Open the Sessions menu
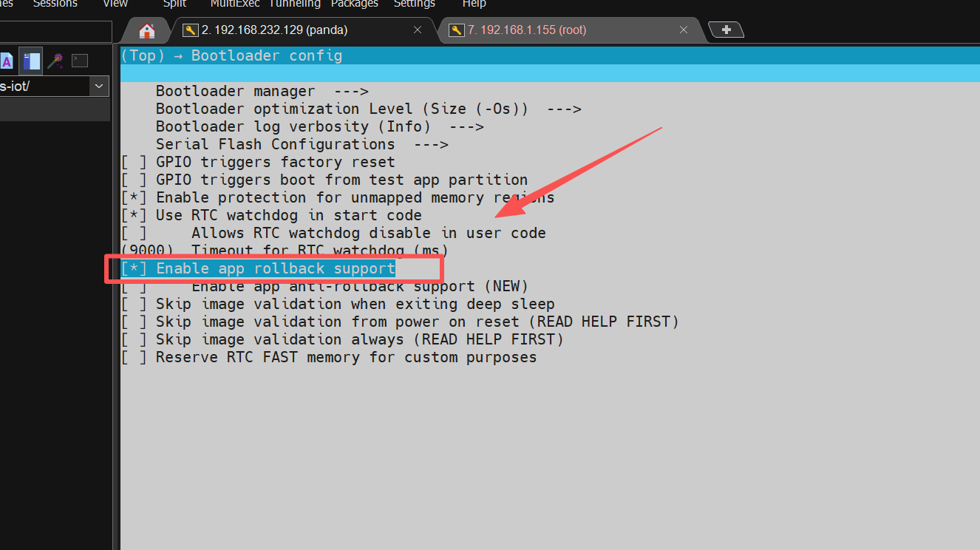Image resolution: width=980 pixels, height=550 pixels. 55,4
